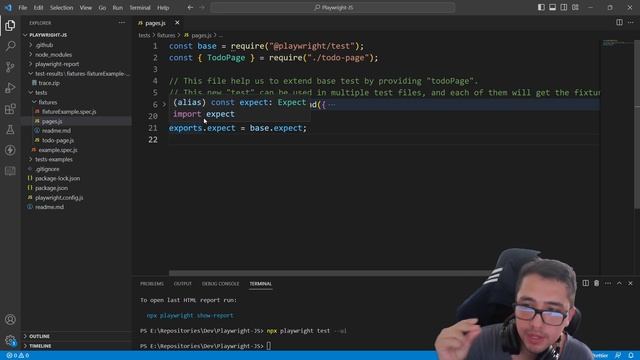Image resolution: width=640 pixels, height=360 pixels.
Task: Click the Playwright-JS command center search box
Action: [x=333, y=7]
